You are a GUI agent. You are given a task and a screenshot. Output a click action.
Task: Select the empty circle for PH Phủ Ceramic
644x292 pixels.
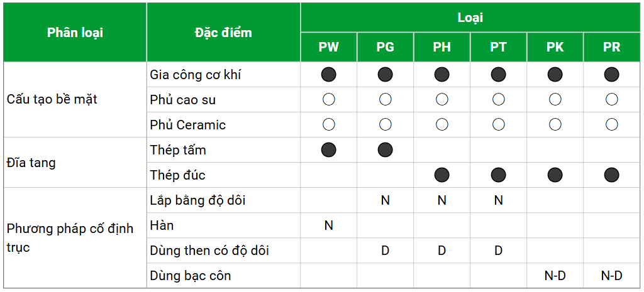442,124
